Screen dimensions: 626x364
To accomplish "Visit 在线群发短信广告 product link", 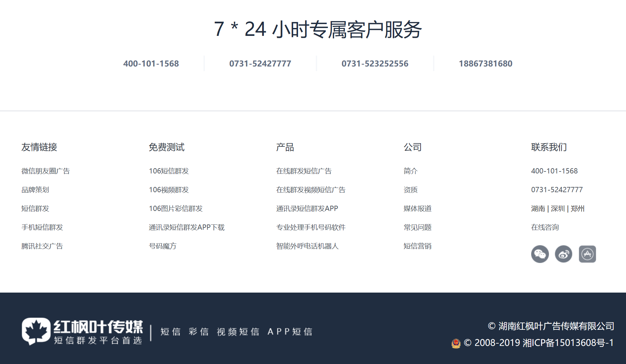I will pyautogui.click(x=304, y=171).
